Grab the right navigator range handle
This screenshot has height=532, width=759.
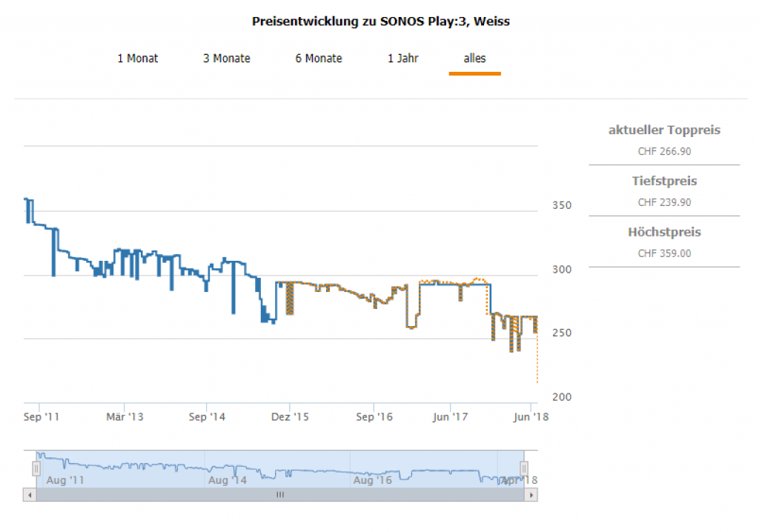coord(524,468)
